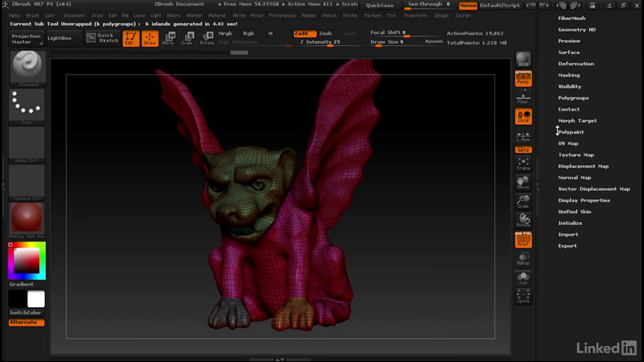The width and height of the screenshot is (644, 362).
Task: Open the Standard brush picker
Action: (x=27, y=68)
